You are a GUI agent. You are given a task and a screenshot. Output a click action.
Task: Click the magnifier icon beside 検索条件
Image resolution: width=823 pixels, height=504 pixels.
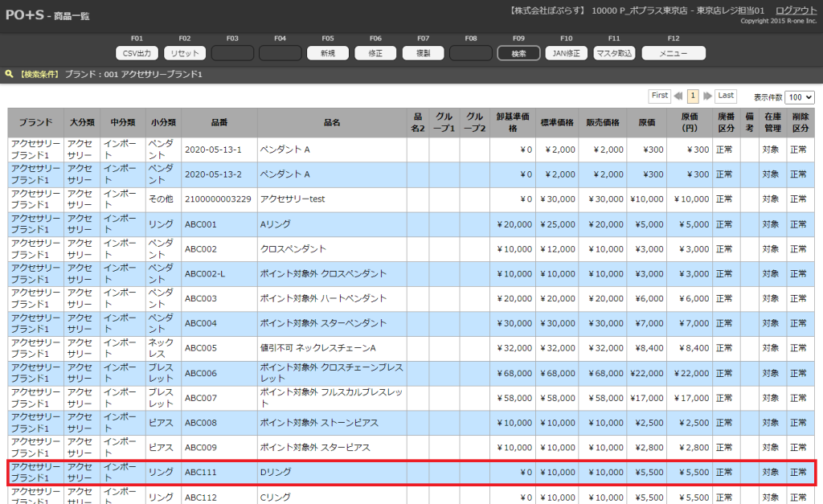(x=10, y=74)
